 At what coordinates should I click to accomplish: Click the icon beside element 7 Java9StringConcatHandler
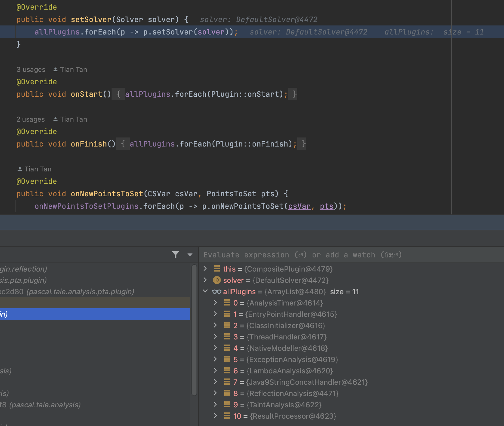[x=227, y=382]
